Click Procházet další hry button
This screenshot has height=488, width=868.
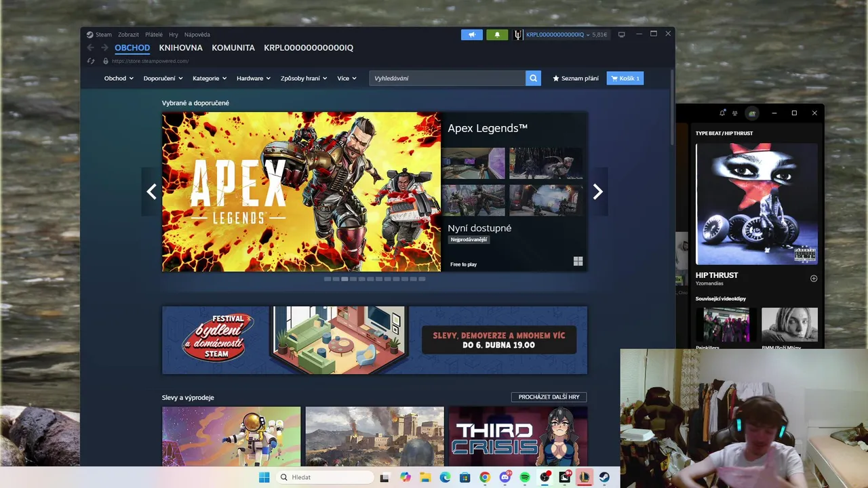click(x=549, y=397)
